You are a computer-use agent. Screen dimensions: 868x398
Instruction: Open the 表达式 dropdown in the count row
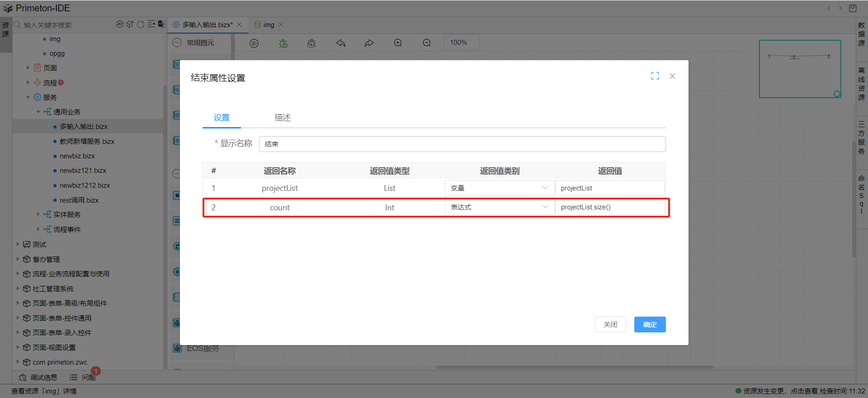(x=499, y=207)
